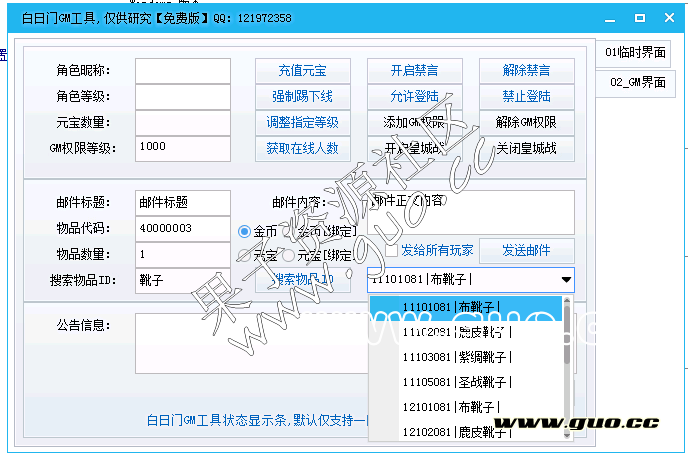688x454 pixels.
Task: Click the 邮件内容 text area
Action: pyautogui.click(x=471, y=212)
